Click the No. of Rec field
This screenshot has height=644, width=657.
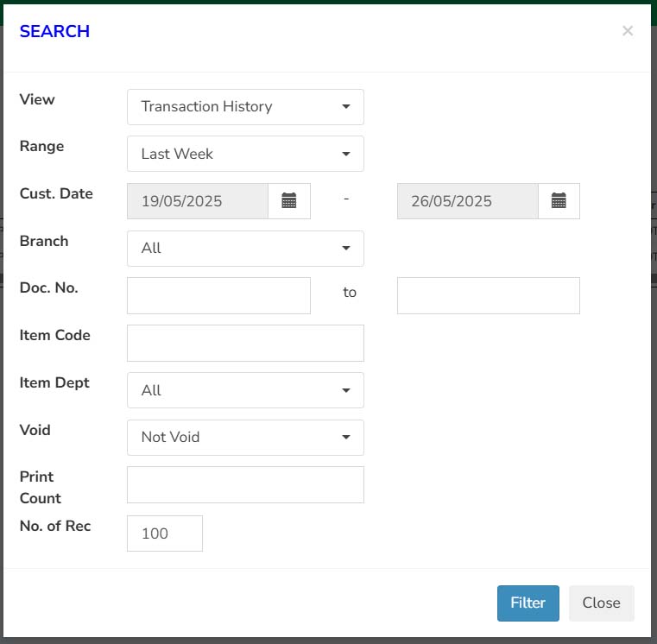tap(165, 534)
